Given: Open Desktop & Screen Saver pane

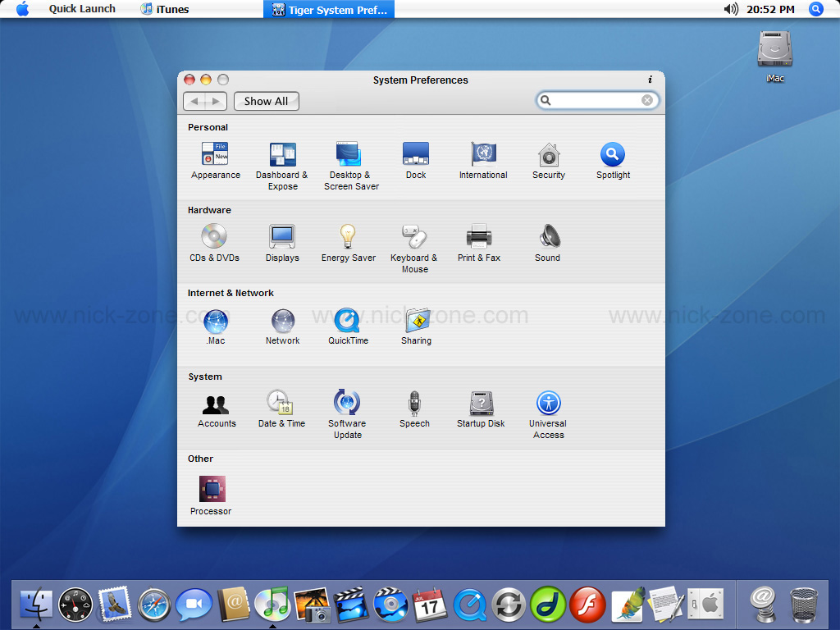Looking at the screenshot, I should [x=351, y=166].
